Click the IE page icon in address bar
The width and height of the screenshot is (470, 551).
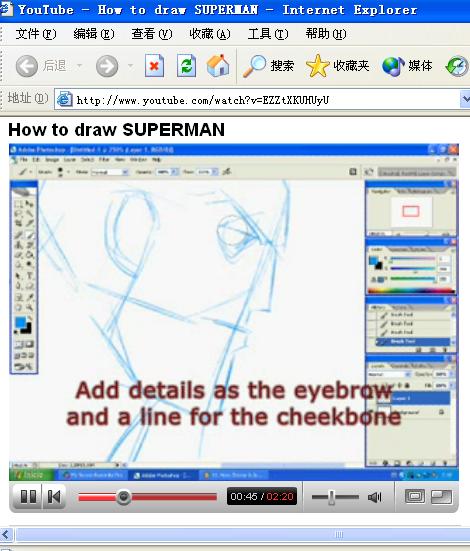pos(65,99)
